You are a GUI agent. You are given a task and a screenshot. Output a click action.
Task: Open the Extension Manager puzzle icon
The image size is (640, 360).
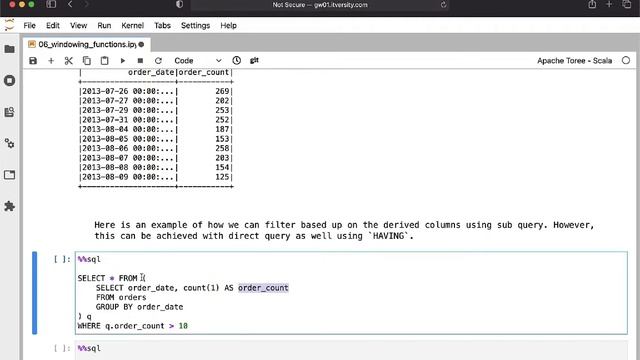point(9,206)
